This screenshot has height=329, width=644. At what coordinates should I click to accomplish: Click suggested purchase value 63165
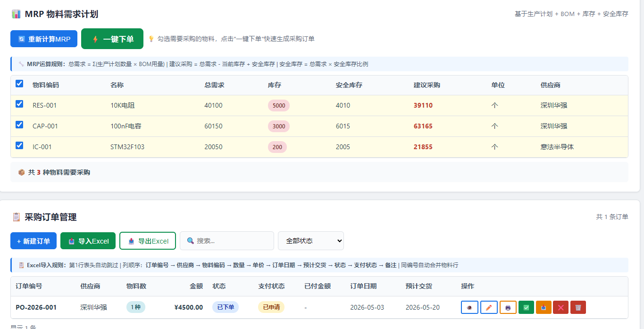(x=423, y=126)
